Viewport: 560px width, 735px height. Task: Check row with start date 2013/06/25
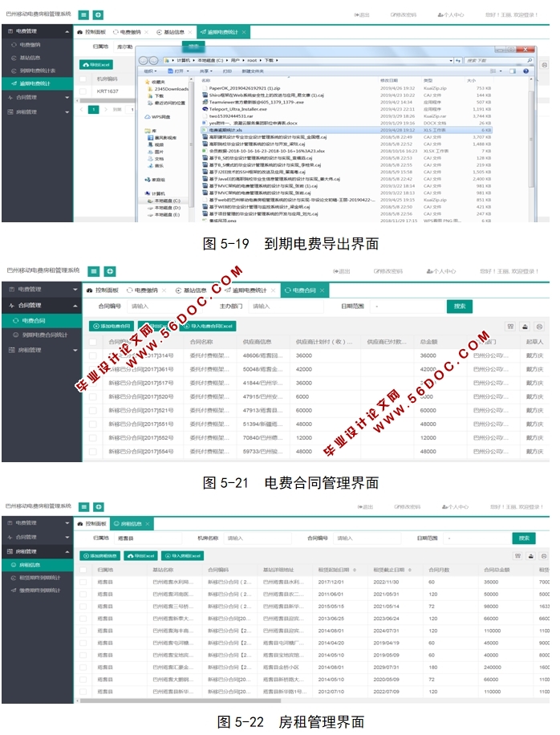pyautogui.click(x=83, y=619)
